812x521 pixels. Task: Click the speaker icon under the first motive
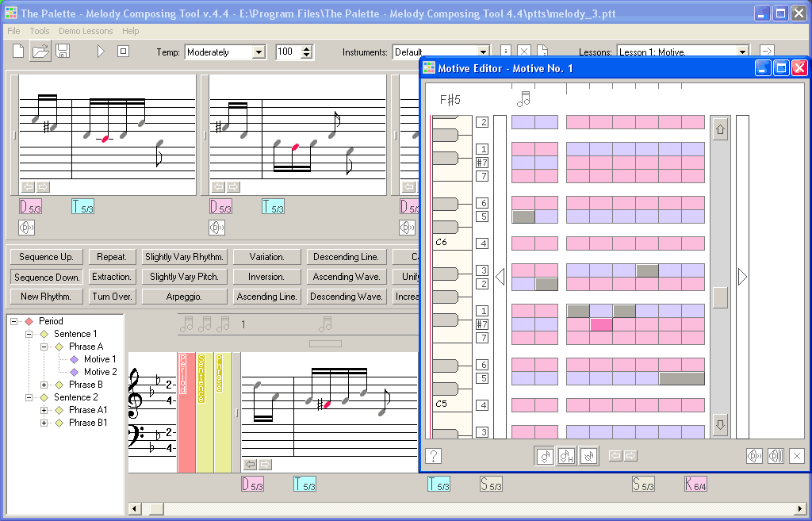point(27,228)
